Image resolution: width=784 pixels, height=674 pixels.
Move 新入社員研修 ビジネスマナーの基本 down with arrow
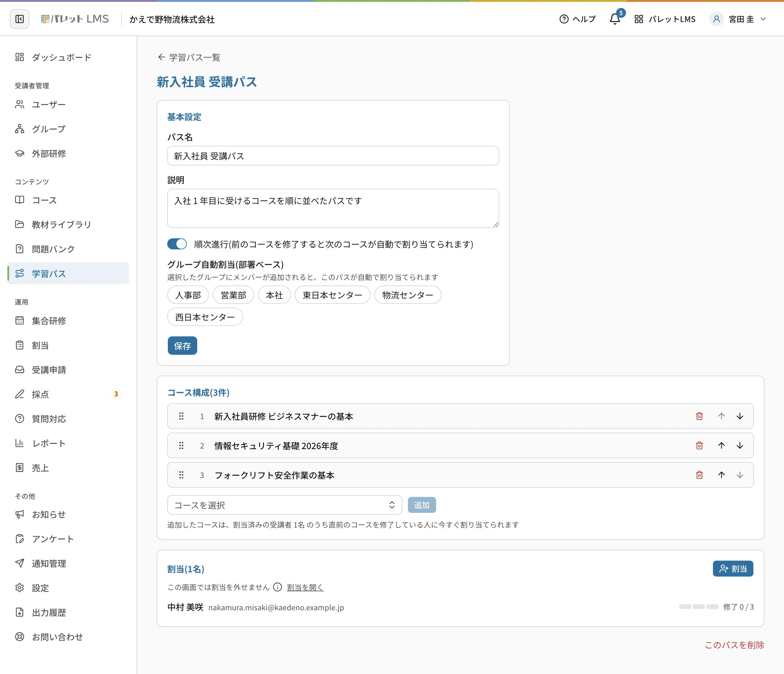click(740, 416)
